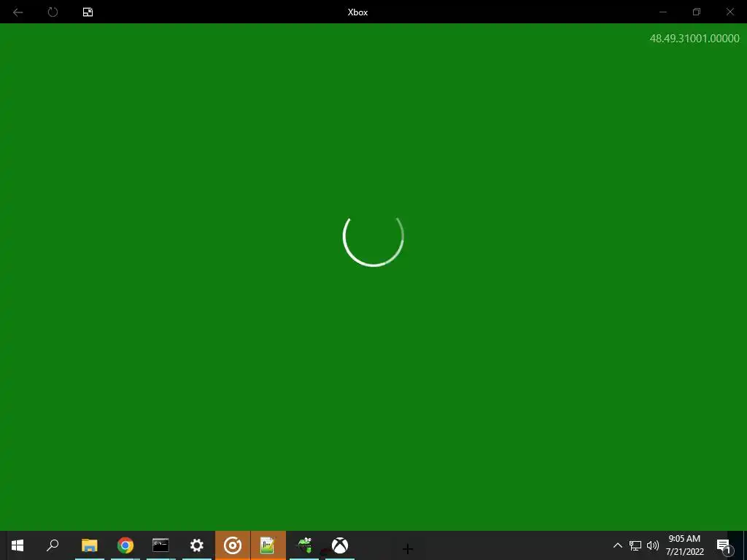The height and width of the screenshot is (560, 747).
Task: Open the orange circular target app icon
Action: point(233,545)
